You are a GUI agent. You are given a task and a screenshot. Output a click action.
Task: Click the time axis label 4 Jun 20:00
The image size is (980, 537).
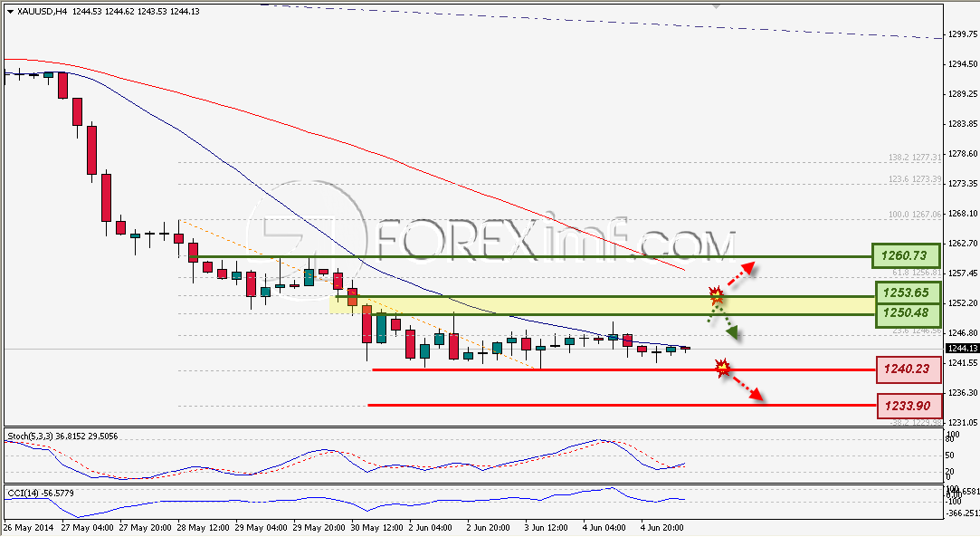tap(662, 528)
